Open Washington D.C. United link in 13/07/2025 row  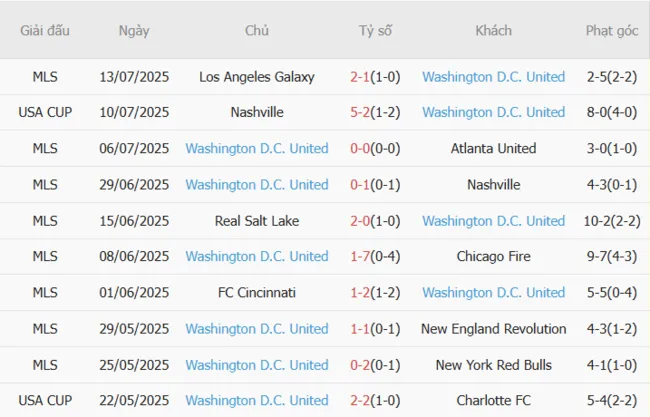coord(493,77)
